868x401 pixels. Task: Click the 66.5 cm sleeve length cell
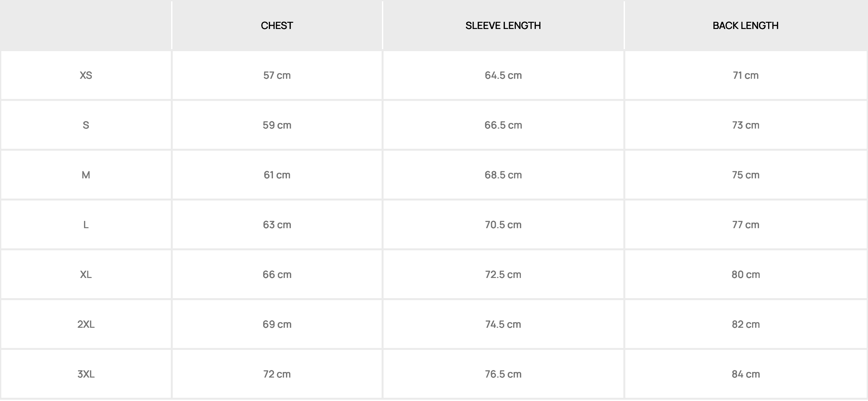503,125
